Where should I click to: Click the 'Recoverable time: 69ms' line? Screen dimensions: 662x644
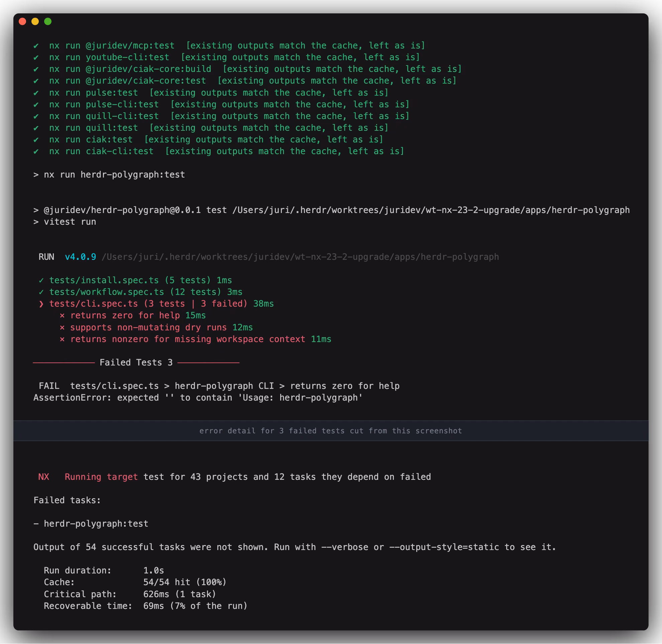coord(146,606)
